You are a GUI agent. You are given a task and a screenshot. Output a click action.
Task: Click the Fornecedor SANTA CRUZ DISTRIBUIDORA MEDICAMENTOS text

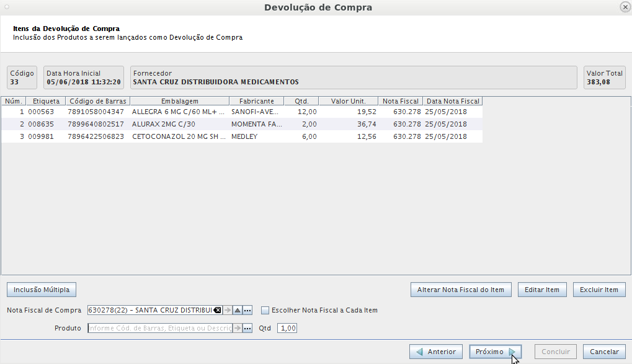(216, 82)
